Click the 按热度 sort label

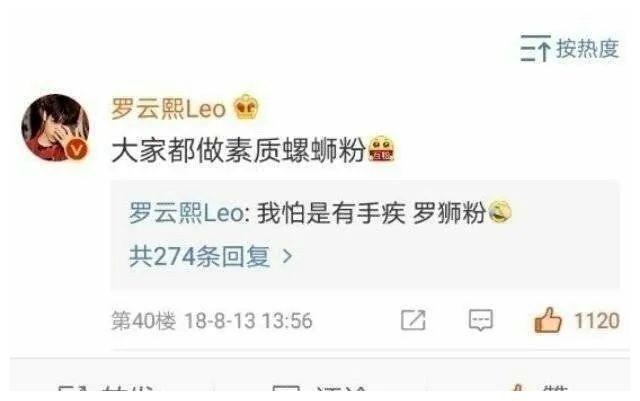[588, 49]
